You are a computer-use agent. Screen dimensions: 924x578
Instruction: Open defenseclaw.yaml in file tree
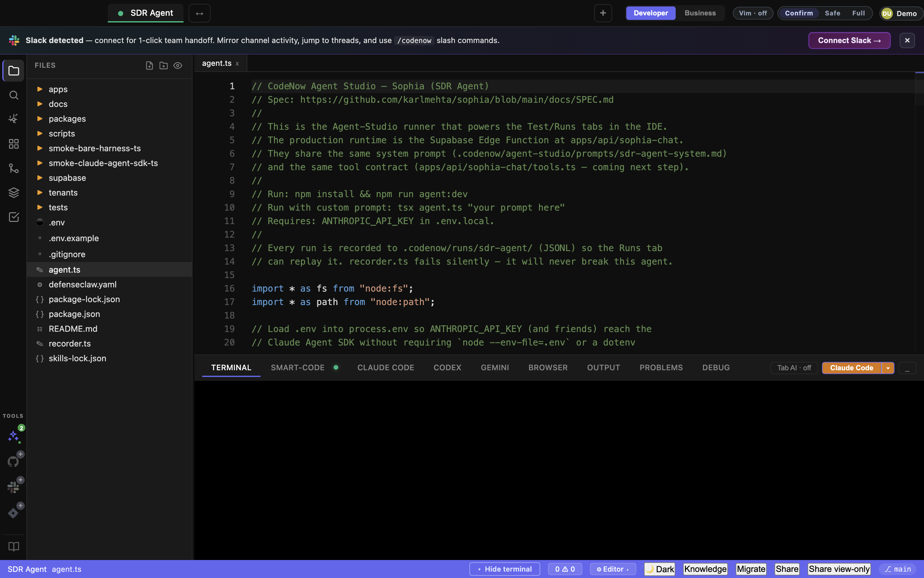[109, 285]
